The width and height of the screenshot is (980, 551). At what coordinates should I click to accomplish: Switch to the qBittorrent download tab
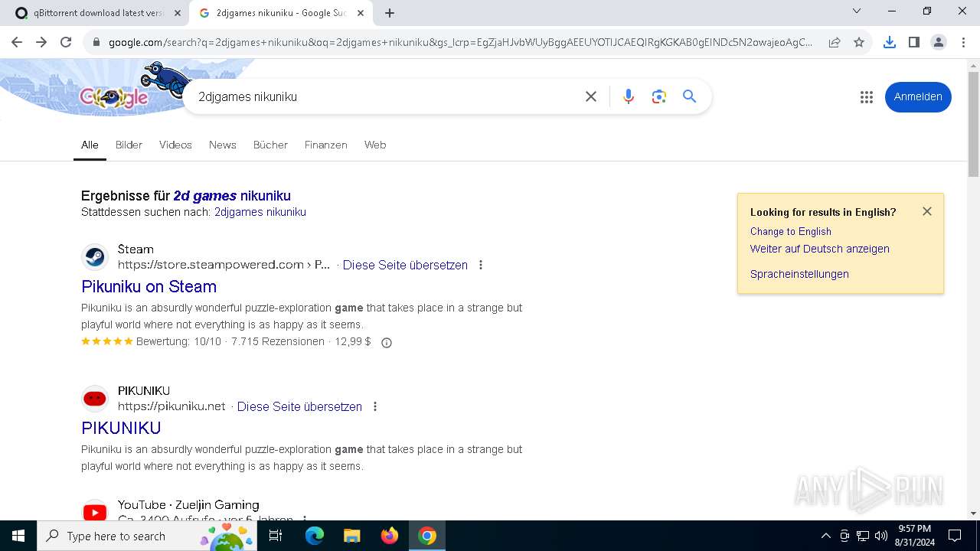97,13
